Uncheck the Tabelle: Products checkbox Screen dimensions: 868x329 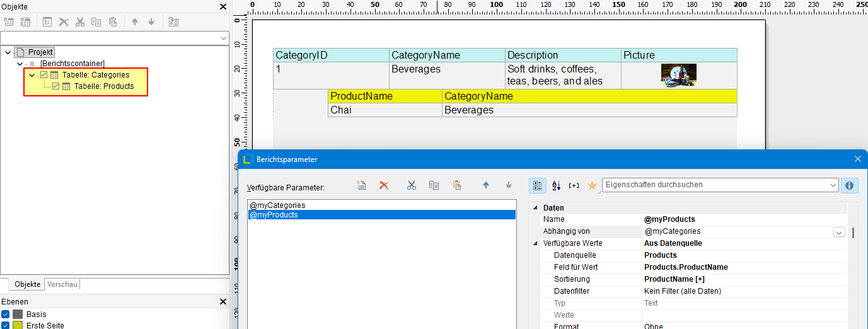55,86
